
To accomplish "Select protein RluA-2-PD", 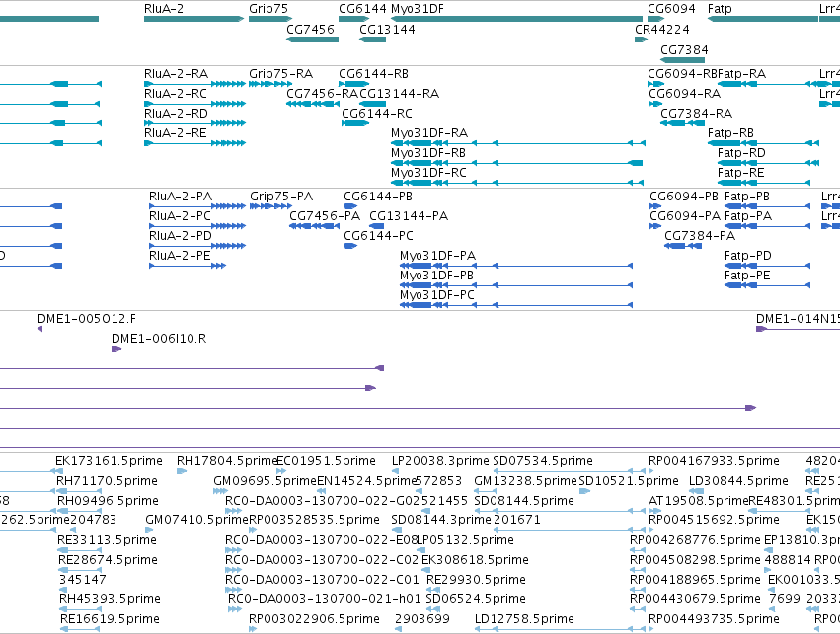I will click(x=197, y=246).
